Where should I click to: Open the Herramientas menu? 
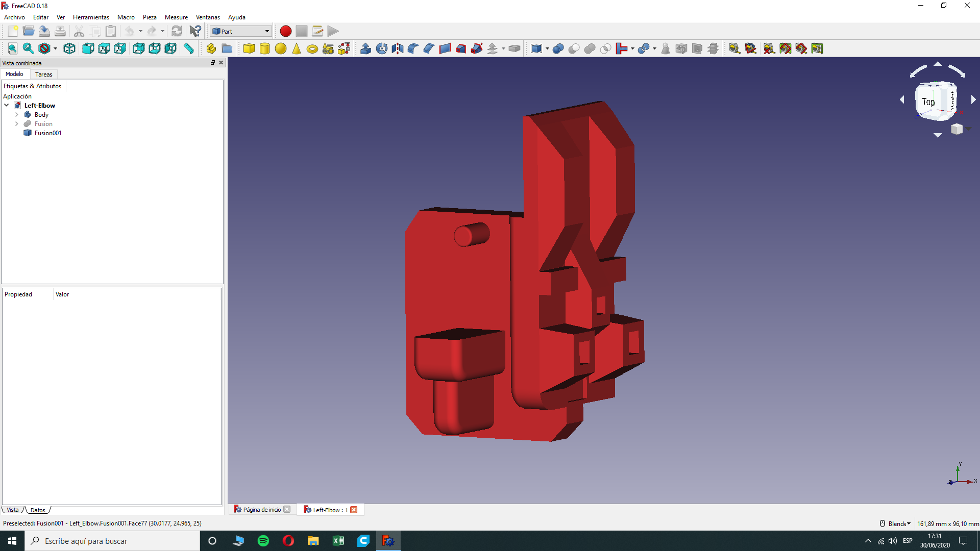(91, 17)
